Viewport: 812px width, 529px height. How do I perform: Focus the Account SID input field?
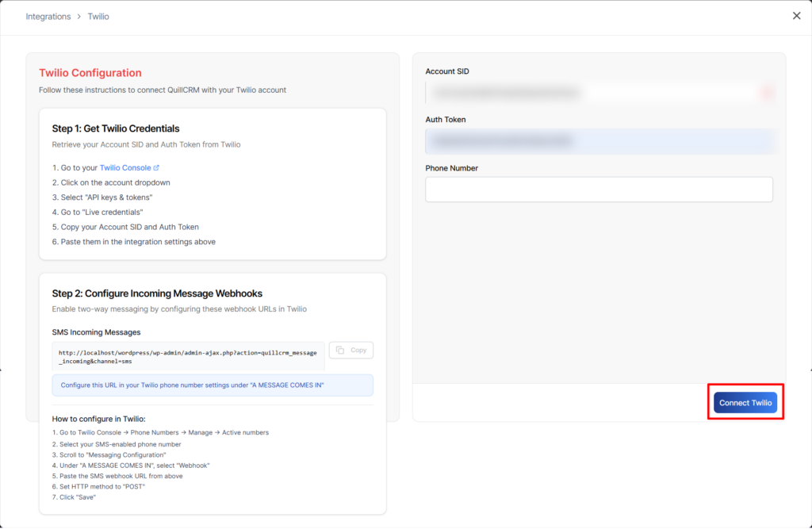click(591, 93)
